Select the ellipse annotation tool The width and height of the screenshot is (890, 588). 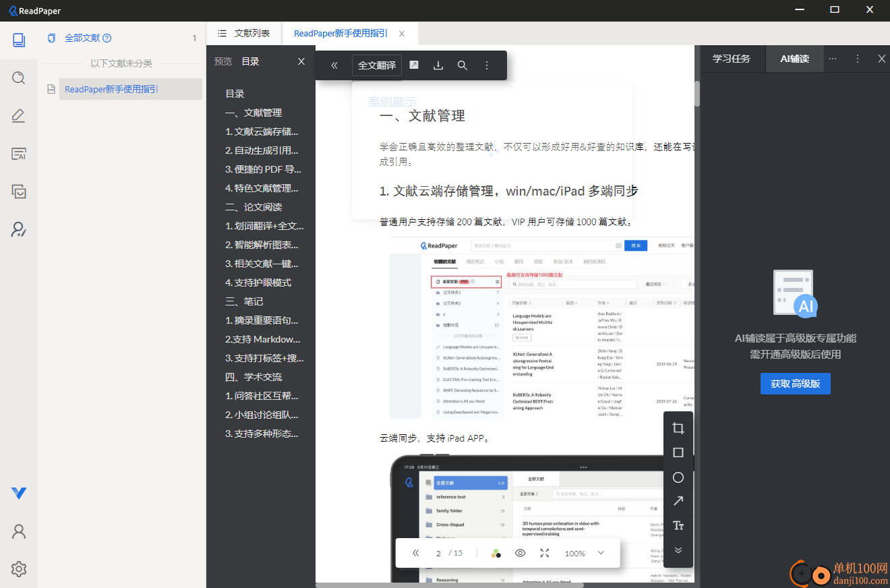[678, 477]
